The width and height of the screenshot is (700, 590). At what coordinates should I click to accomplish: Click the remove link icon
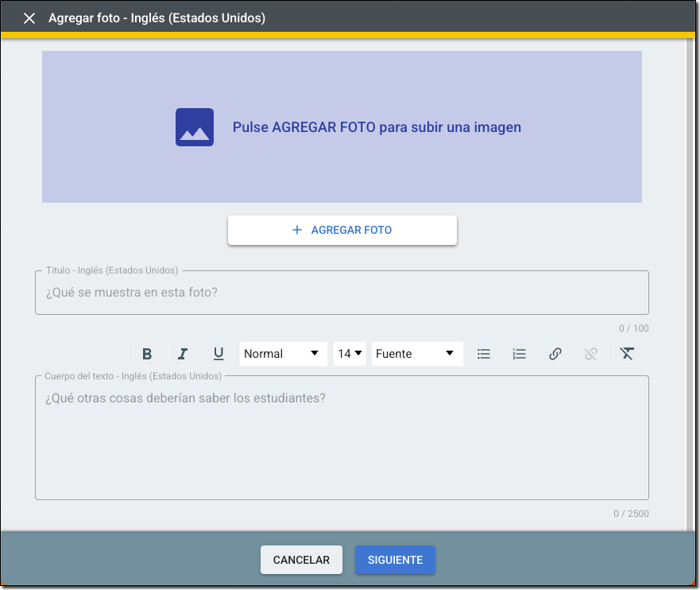coord(590,354)
